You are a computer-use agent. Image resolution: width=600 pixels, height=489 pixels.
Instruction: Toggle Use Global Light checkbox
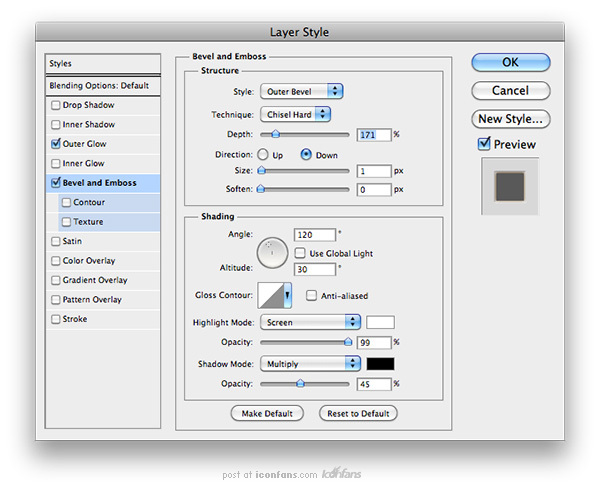[301, 254]
